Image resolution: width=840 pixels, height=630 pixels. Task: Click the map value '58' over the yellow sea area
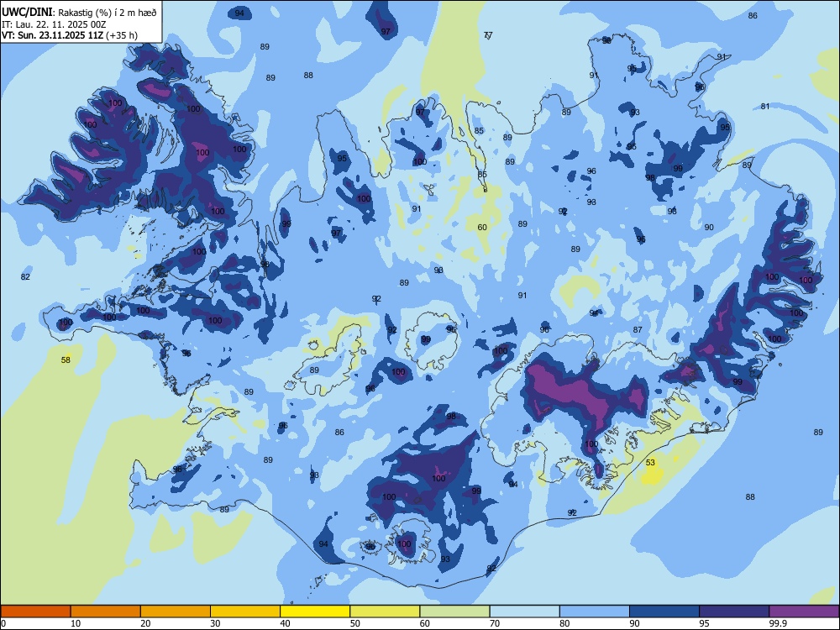[66, 360]
